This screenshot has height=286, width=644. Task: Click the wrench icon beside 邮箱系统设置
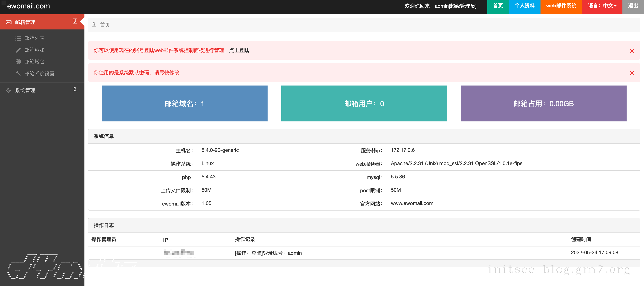(x=18, y=73)
